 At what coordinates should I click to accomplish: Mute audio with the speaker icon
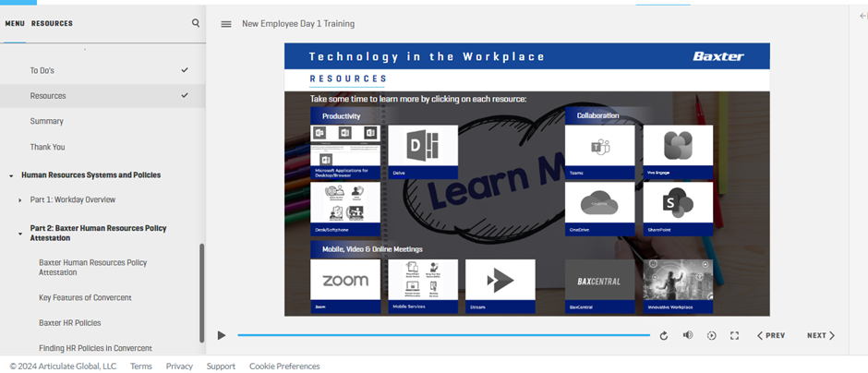pos(688,335)
